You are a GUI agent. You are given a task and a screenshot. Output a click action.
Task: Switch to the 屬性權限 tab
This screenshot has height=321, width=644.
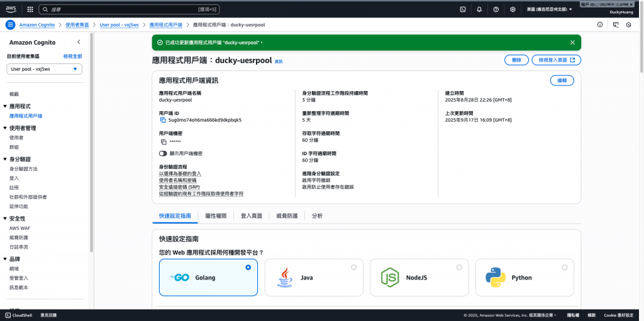point(216,216)
